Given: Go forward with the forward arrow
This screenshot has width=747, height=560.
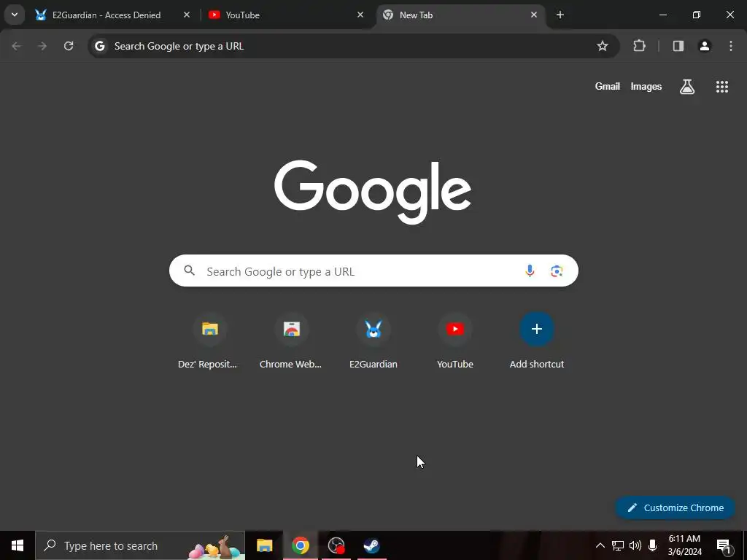Looking at the screenshot, I should 42,46.
